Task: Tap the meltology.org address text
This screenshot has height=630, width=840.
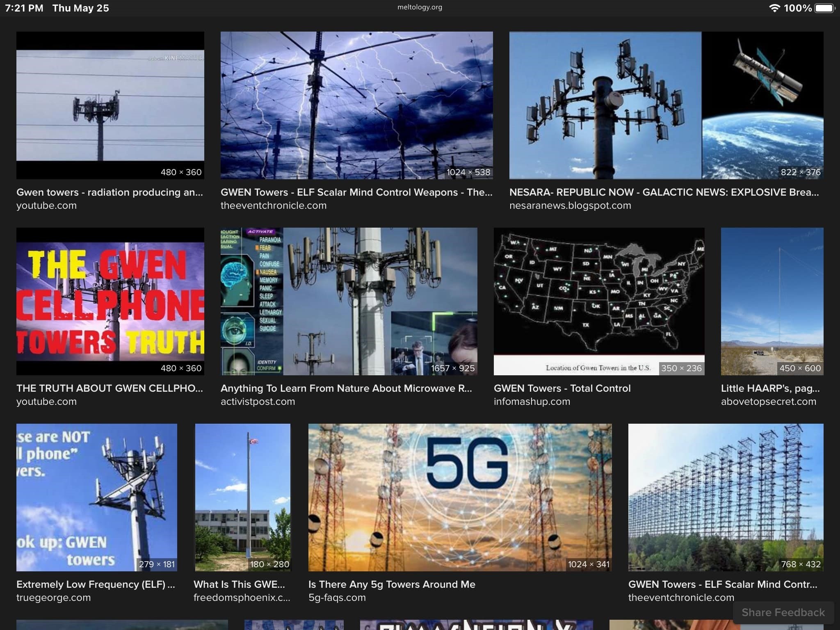Action: [420, 7]
